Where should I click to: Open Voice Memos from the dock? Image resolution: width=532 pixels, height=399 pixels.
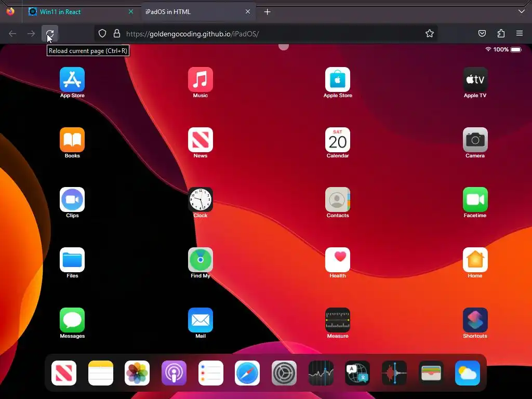[x=394, y=373]
